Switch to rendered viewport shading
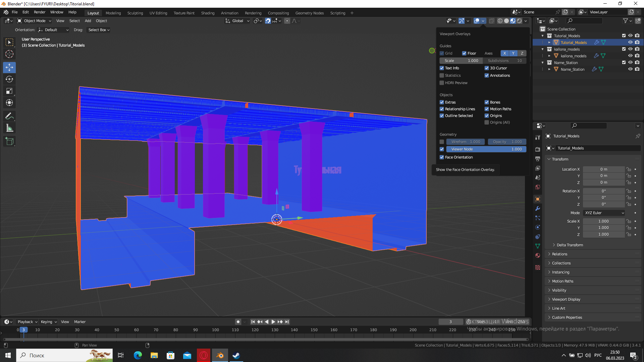644x362 pixels. 519,21
